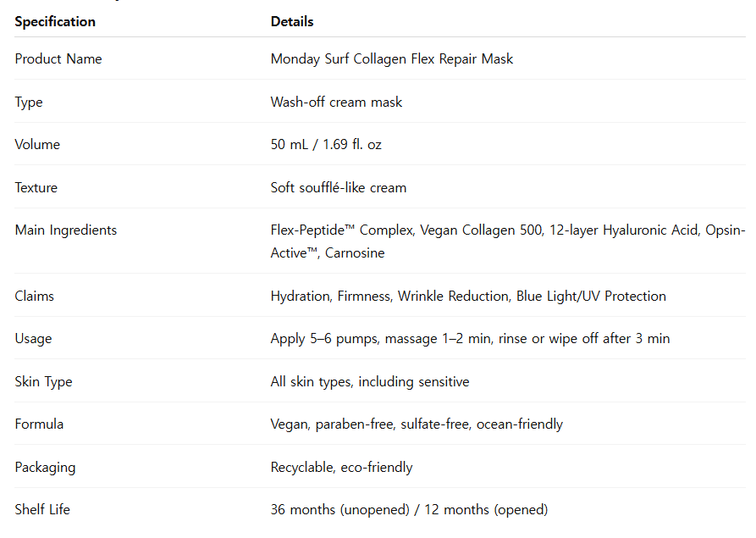756x538 pixels.
Task: Click the Vegan, paraben-free formula description
Action: pos(417,424)
